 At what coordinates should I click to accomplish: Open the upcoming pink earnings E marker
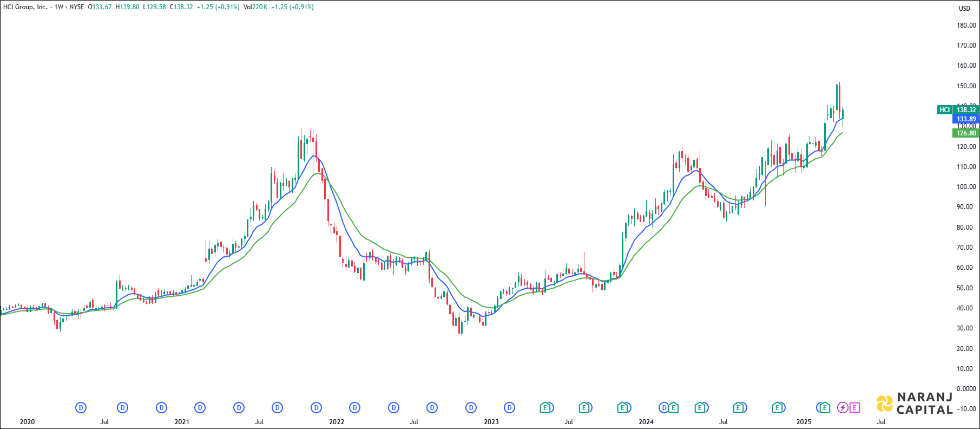pos(854,407)
